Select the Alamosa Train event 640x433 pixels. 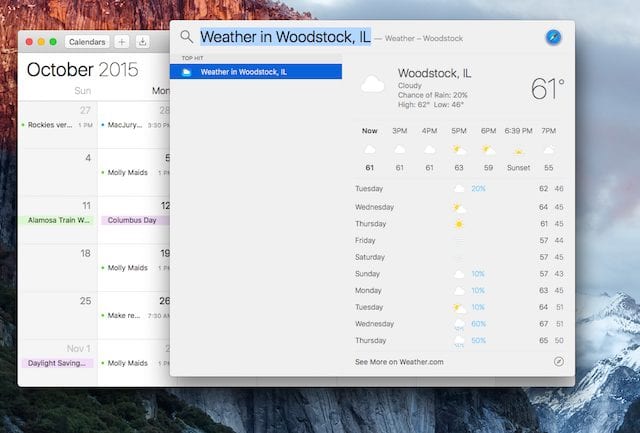pyautogui.click(x=58, y=220)
